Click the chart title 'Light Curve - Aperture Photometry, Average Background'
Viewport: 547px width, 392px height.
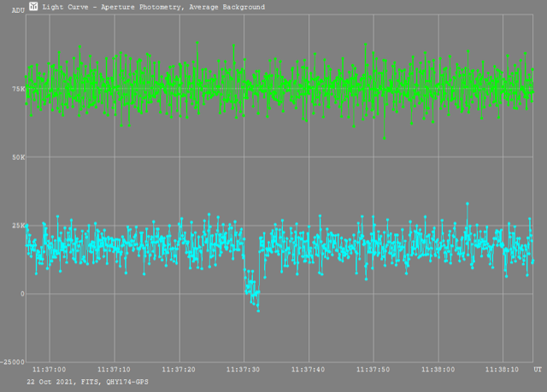pyautogui.click(x=154, y=7)
